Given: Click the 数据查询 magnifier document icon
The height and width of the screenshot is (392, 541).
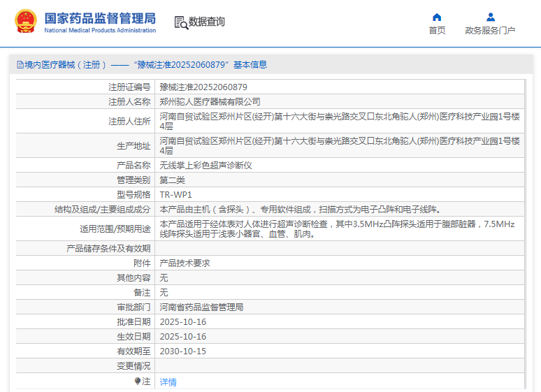Looking at the screenshot, I should 181,22.
